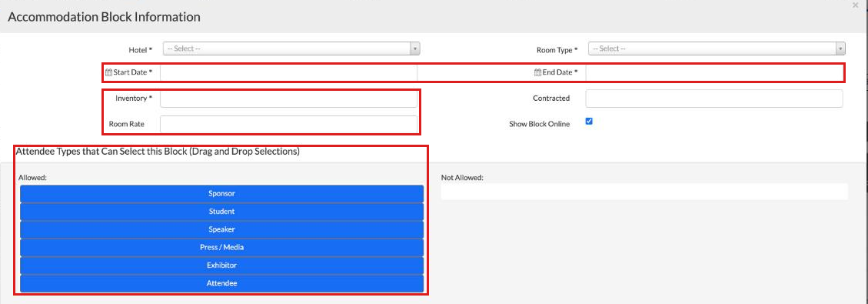Select the Exhibitor attendee type

coord(222,266)
